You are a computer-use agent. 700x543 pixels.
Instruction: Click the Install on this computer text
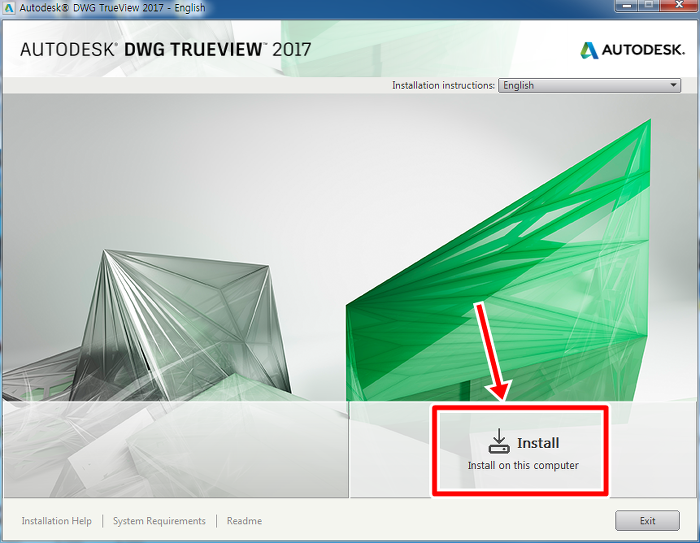point(523,465)
